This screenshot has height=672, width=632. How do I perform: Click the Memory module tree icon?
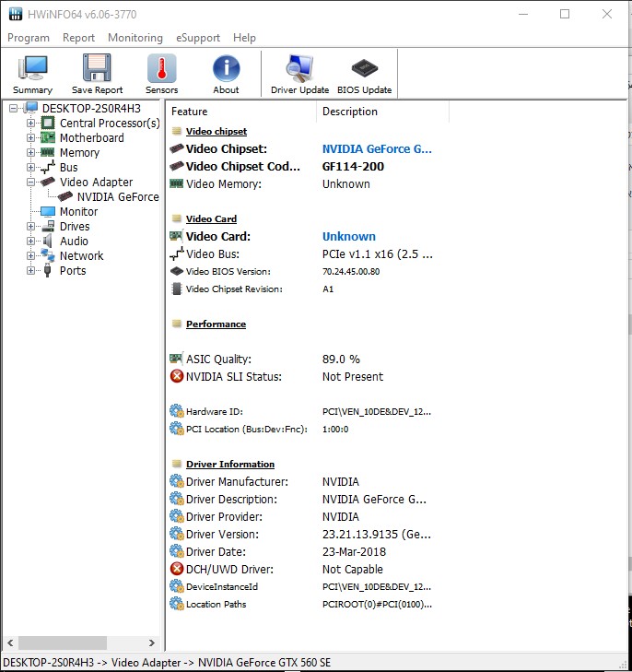[x=48, y=153]
